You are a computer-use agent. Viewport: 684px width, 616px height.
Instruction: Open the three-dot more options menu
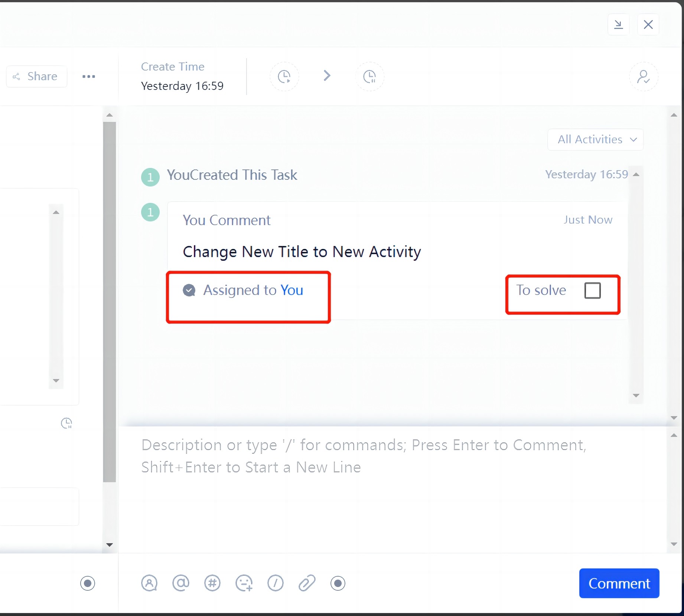pos(89,77)
